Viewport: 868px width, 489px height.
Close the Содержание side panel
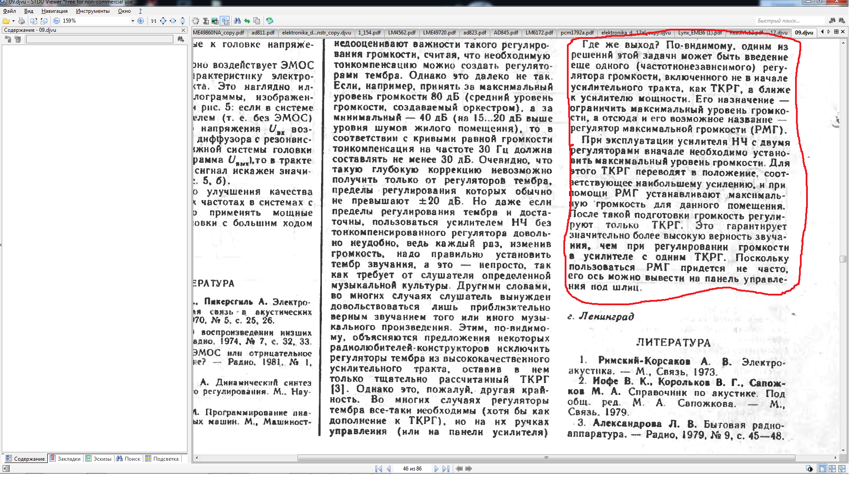coord(184,30)
